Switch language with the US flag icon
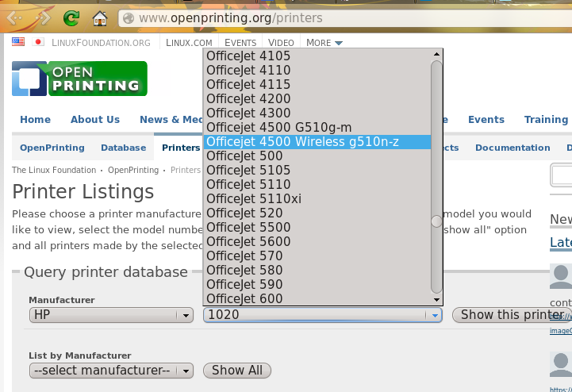Screen dimensions: 572x392 point(18,41)
